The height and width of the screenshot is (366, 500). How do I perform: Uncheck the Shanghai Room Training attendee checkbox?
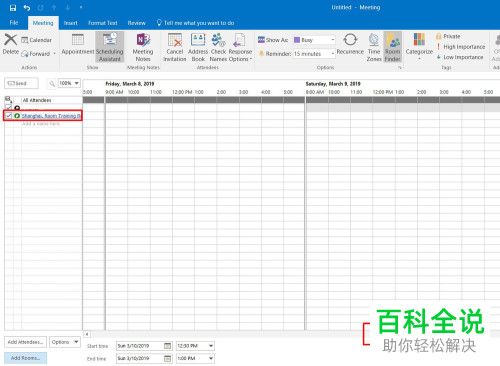(9, 116)
